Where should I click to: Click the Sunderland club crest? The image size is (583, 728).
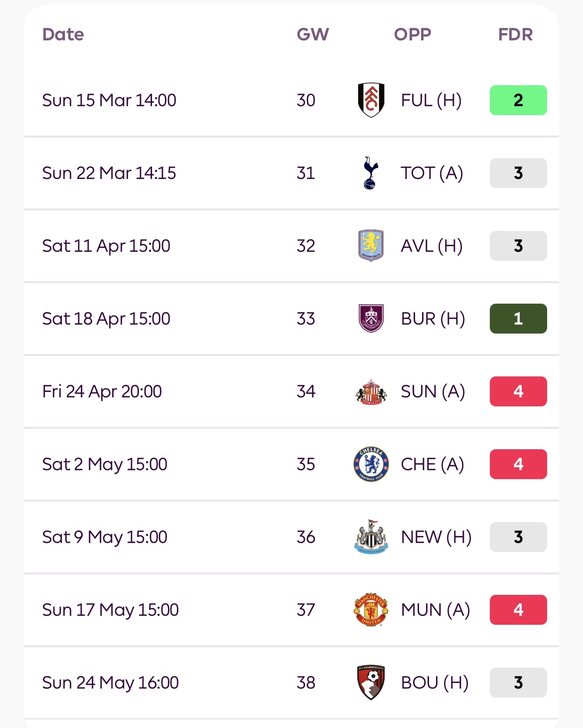point(371,391)
